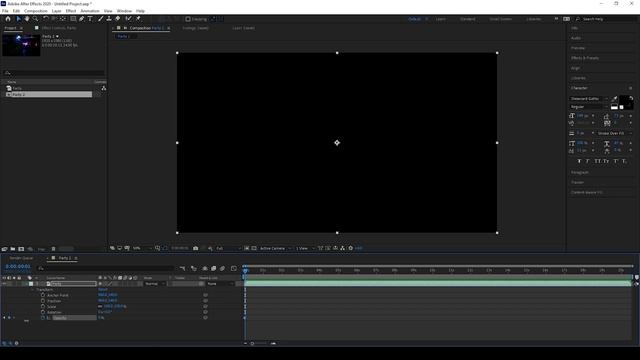The height and width of the screenshot is (360, 640).
Task: Open the font family dropdown
Action: (589, 99)
